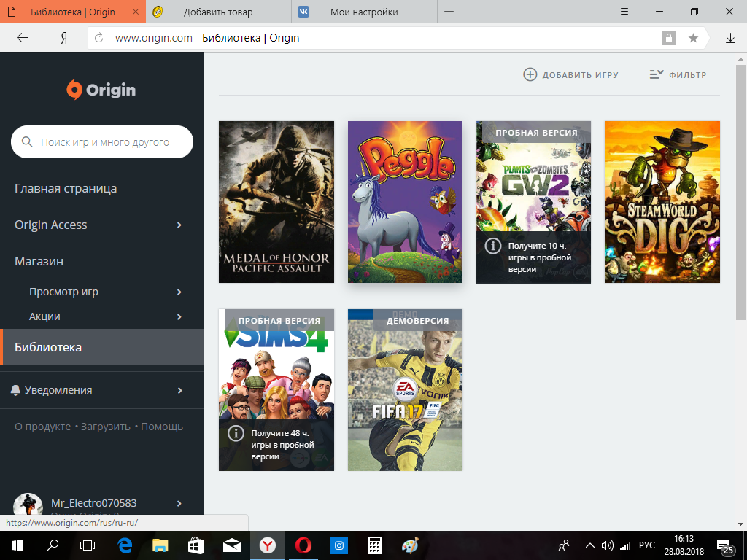Expand Просмотр игр chevron

tap(179, 292)
